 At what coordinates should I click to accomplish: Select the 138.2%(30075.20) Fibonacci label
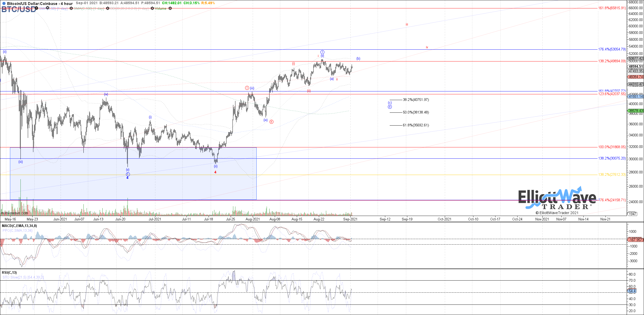612,158
